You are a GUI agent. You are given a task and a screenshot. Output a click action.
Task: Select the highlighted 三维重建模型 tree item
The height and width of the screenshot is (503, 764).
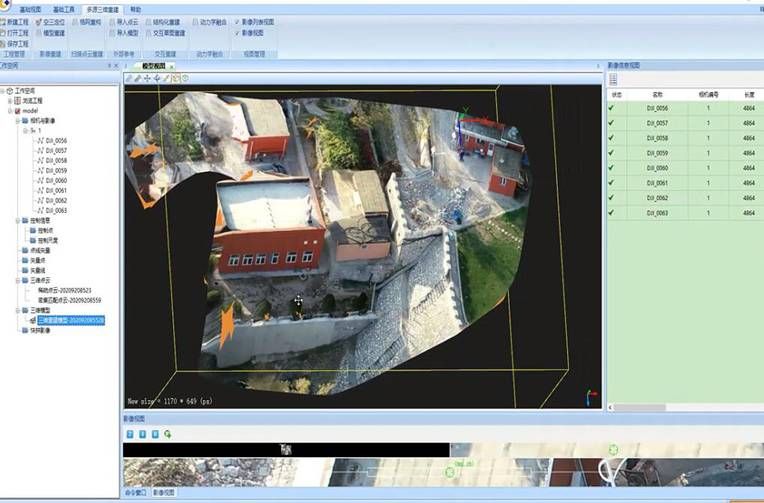tap(71, 320)
